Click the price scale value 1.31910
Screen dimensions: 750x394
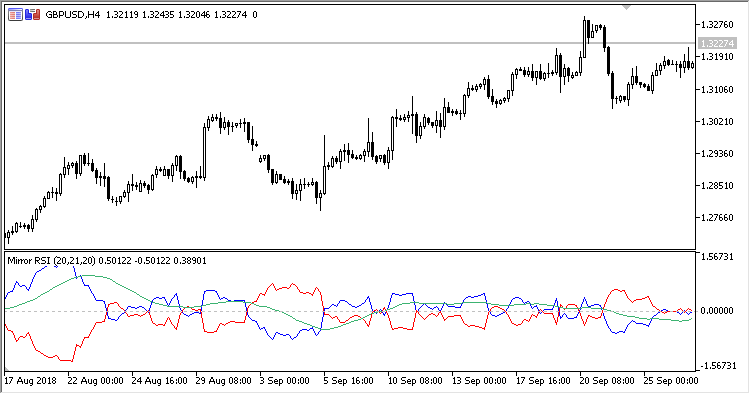717,56
